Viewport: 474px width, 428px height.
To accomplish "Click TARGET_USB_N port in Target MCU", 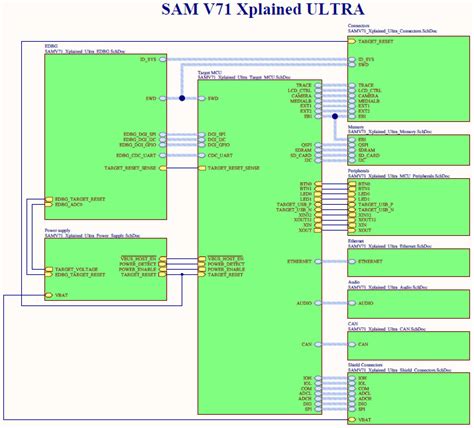I will (x=318, y=210).
